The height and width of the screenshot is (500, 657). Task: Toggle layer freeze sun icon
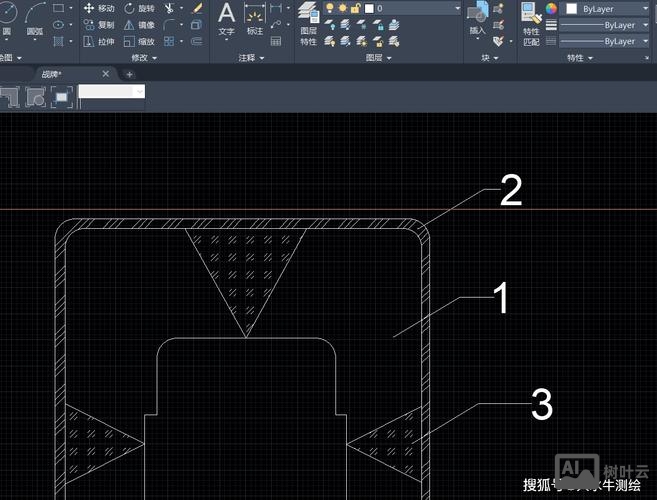[342, 8]
